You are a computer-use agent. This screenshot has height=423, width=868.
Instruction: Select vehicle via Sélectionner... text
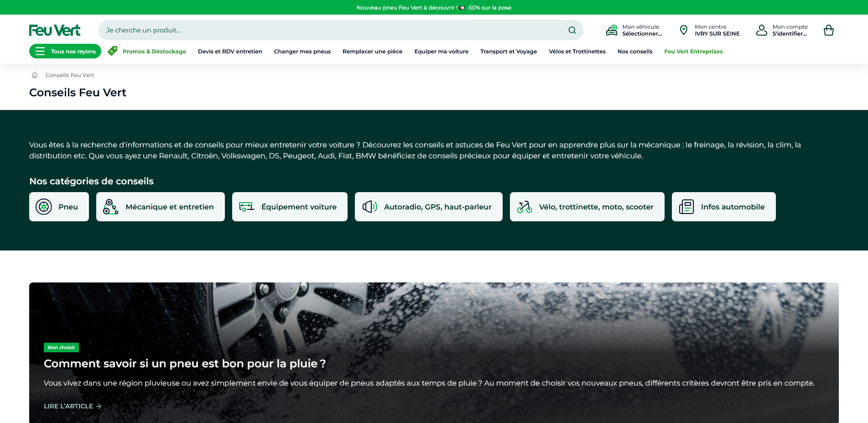coord(642,34)
